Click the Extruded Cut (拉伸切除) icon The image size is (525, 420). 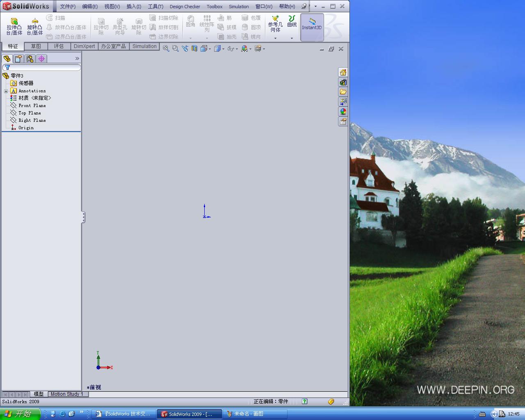tap(101, 27)
